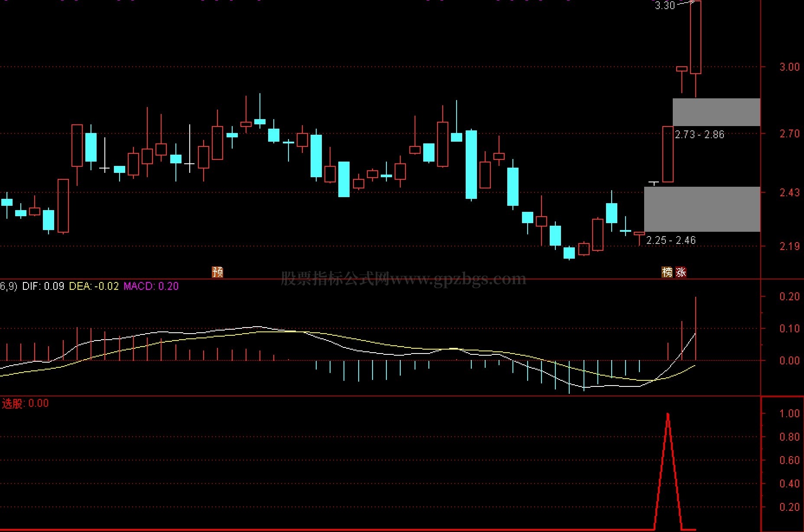804x532 pixels.
Task: Click the red peak of the 选股 signal line
Action: pyautogui.click(x=668, y=415)
